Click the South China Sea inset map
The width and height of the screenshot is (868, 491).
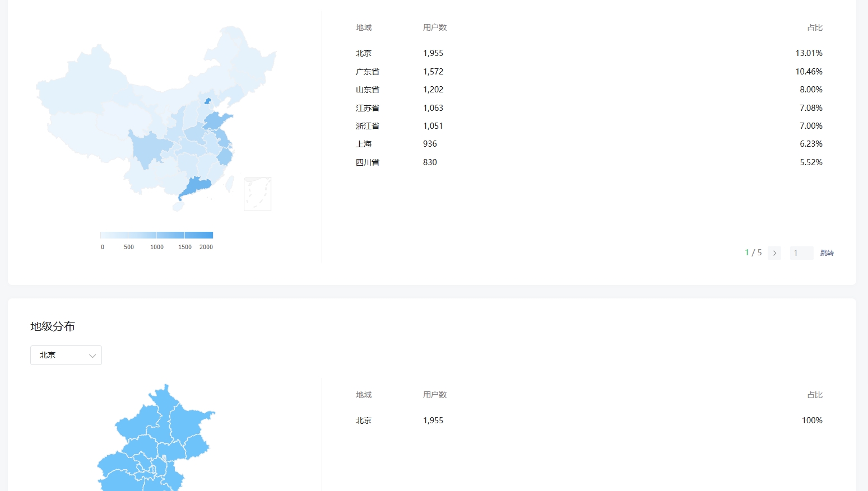(257, 194)
